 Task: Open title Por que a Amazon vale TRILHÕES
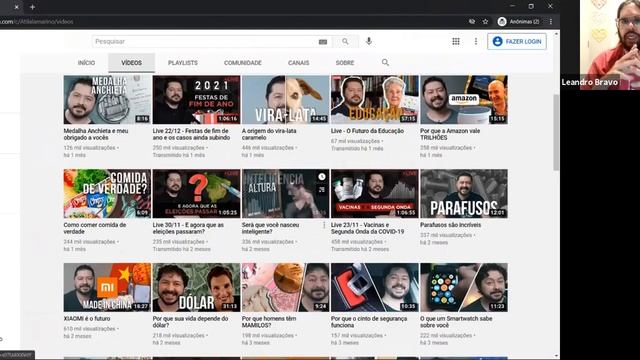point(450,134)
